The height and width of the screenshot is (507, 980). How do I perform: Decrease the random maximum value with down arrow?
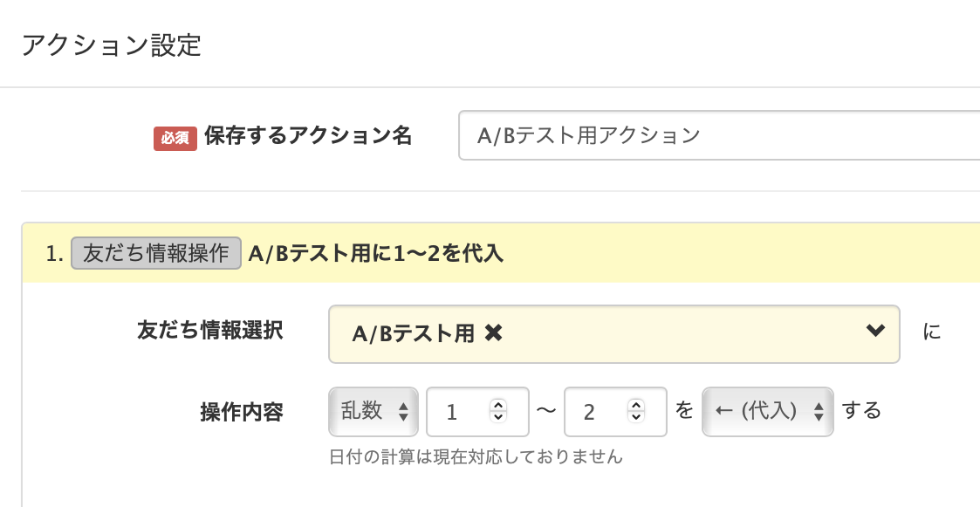[636, 417]
